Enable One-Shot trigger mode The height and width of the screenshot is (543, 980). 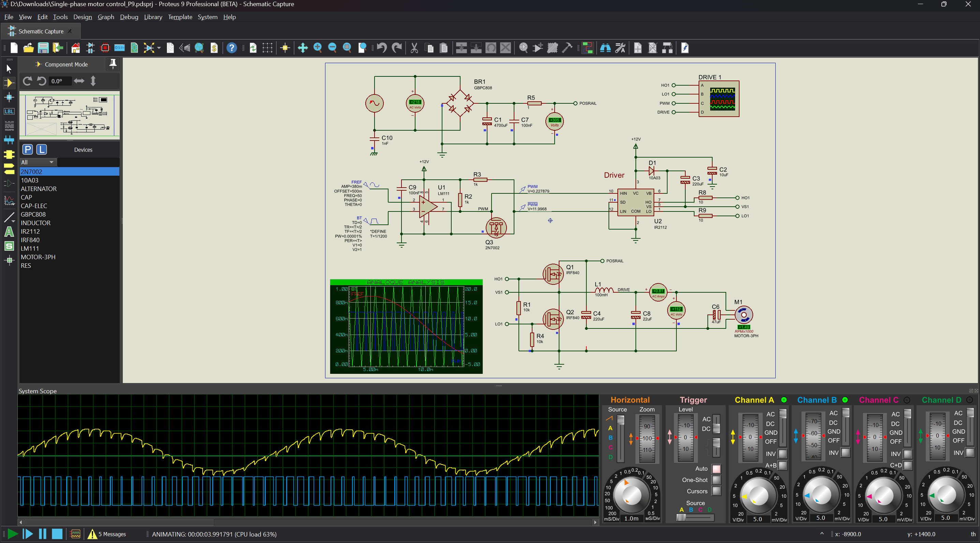[716, 480]
